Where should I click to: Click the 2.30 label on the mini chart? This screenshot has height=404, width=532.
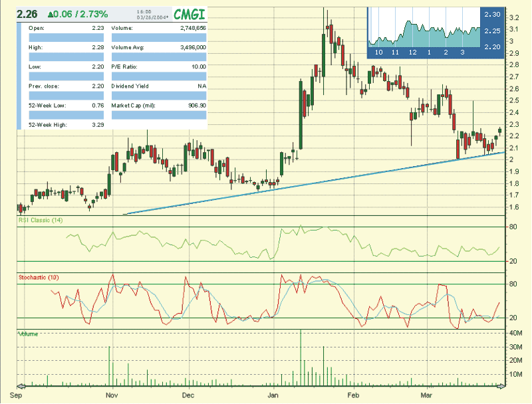(x=492, y=14)
